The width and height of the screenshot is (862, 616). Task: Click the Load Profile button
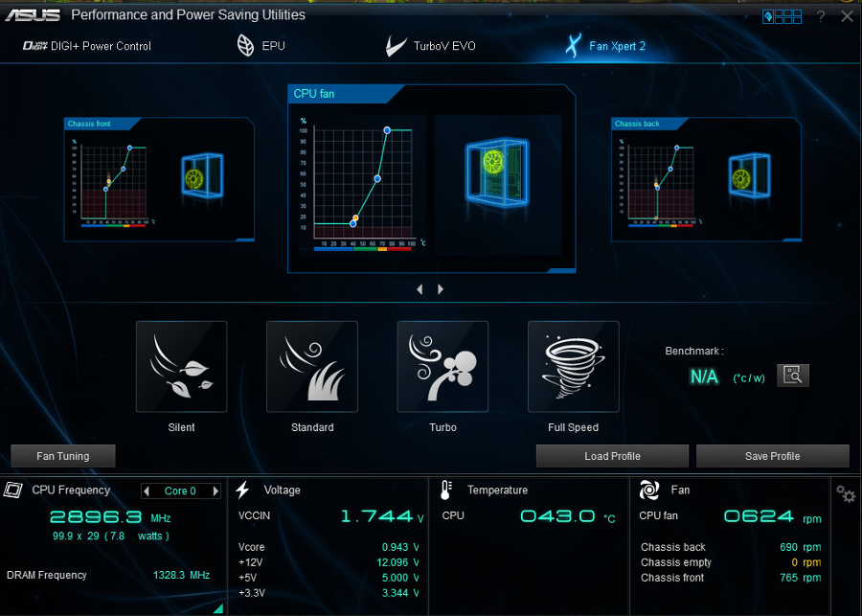coord(612,456)
